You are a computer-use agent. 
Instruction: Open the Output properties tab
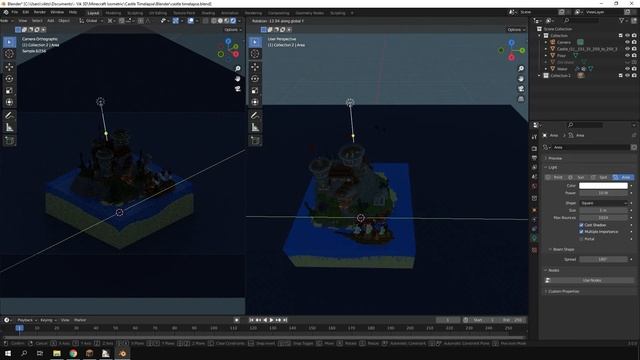[x=534, y=158]
